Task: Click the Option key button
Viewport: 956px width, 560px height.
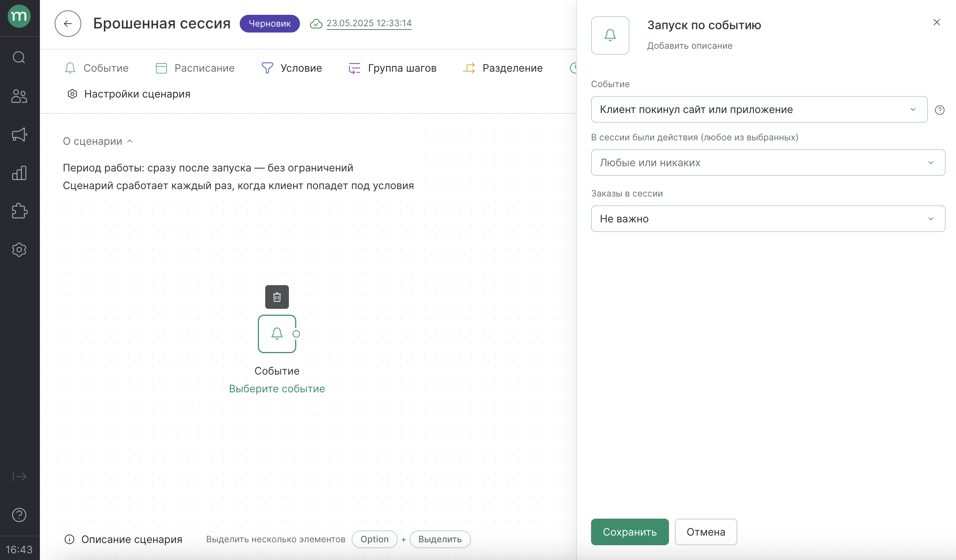Action: click(x=375, y=539)
